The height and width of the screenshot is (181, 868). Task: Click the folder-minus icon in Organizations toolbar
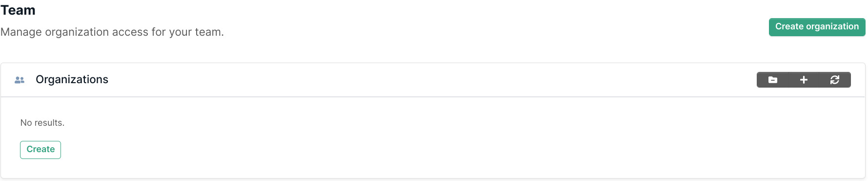(773, 80)
